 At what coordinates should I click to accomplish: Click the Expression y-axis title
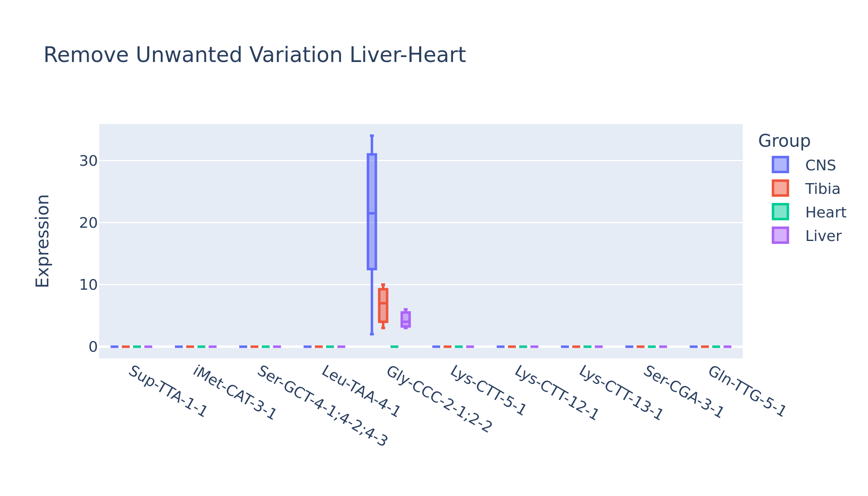pos(42,241)
